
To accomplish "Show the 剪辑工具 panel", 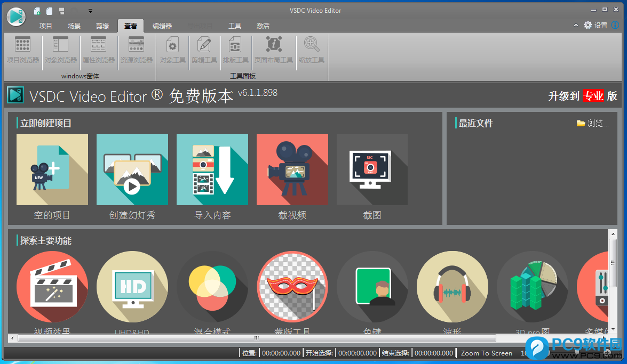I will pos(204,50).
